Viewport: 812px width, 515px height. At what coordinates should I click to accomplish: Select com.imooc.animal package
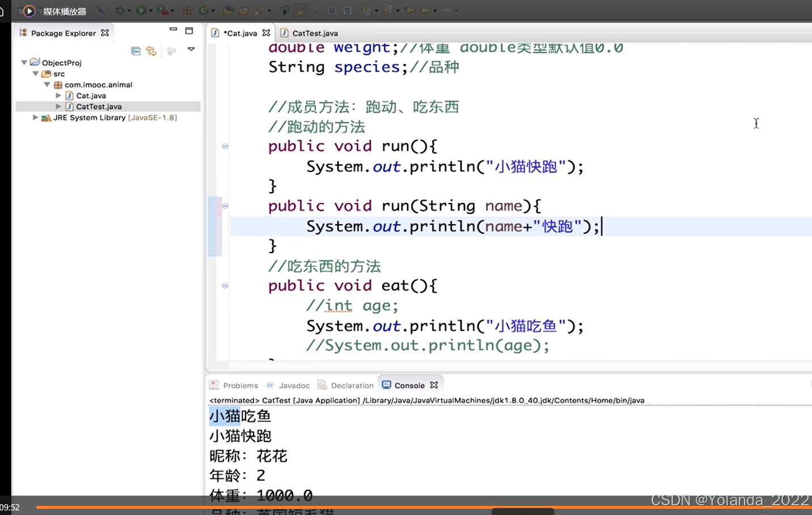(98, 85)
